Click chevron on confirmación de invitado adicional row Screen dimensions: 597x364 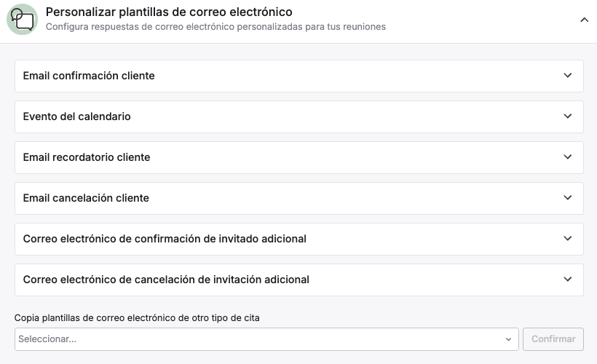point(568,238)
